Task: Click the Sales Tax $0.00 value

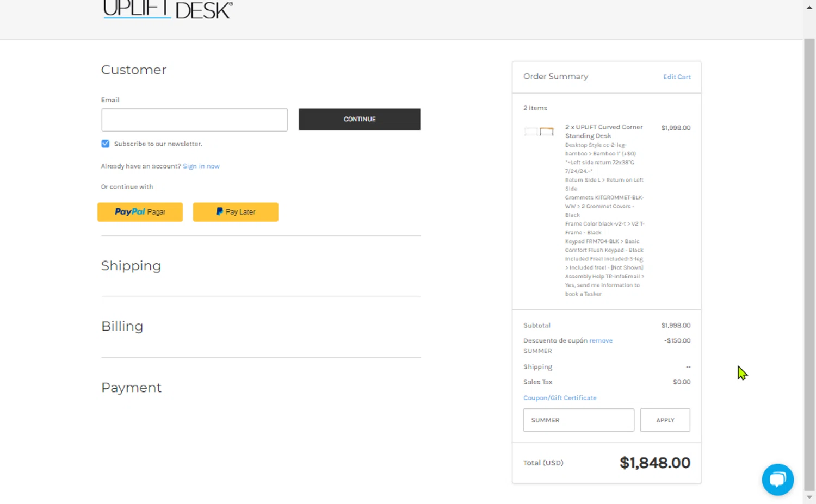Action: [x=682, y=382]
